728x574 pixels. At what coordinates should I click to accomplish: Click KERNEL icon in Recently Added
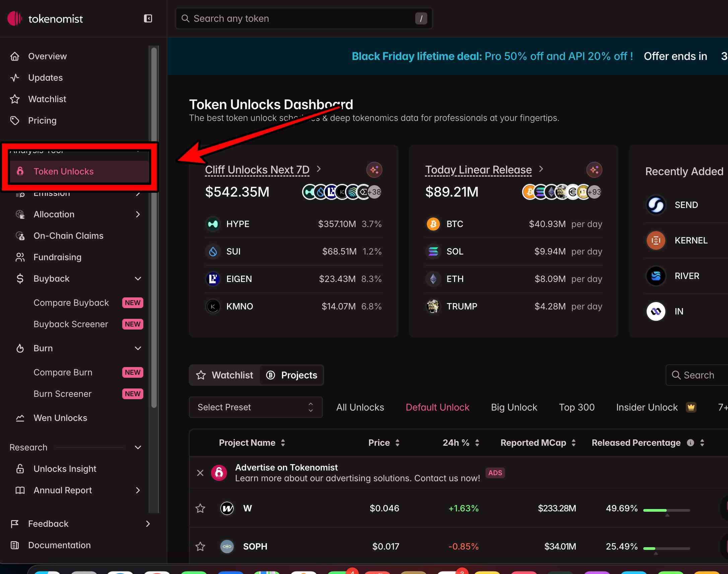coord(655,240)
